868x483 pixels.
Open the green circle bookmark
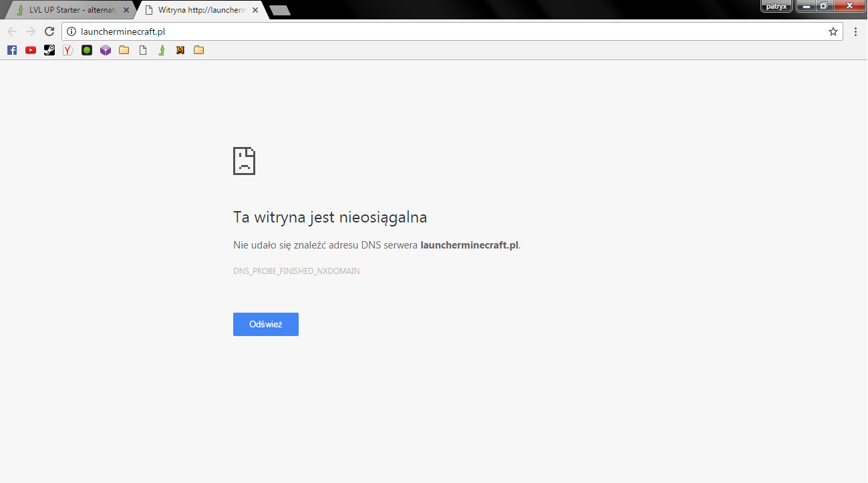[x=87, y=50]
